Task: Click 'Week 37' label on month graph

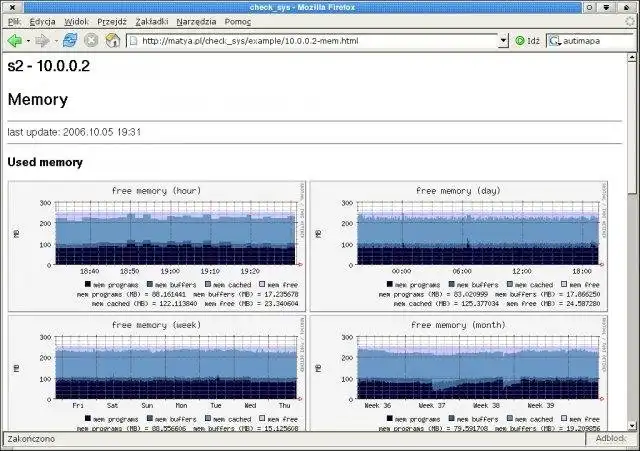Action: (432, 405)
